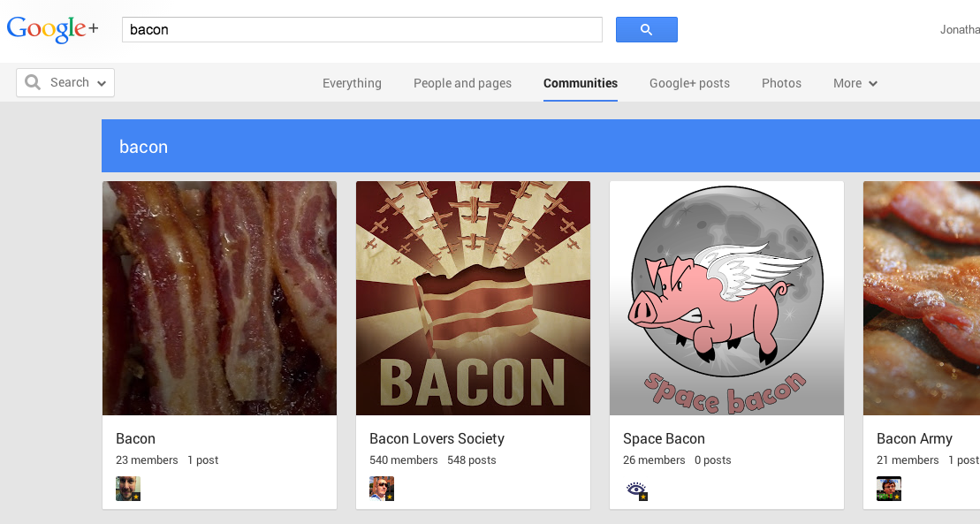This screenshot has width=980, height=524.
Task: Click the blue magnifier search button
Action: point(646,29)
